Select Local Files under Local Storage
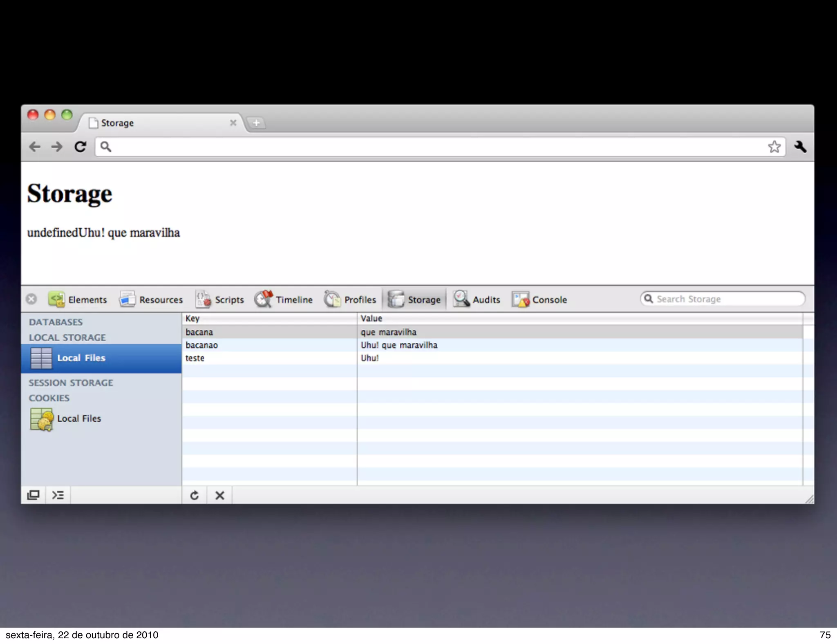The width and height of the screenshot is (837, 644). point(81,358)
